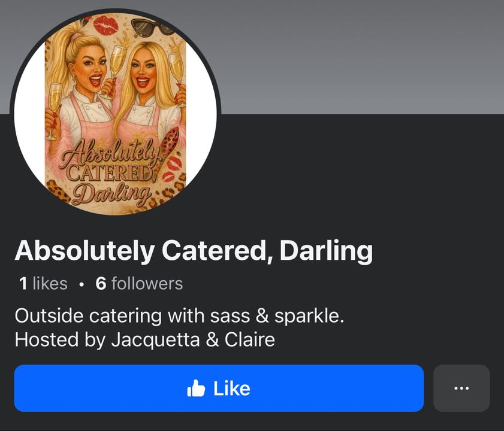Click the Hosted by Jacquetta & Claire line
The height and width of the screenshot is (431, 504).
click(144, 340)
